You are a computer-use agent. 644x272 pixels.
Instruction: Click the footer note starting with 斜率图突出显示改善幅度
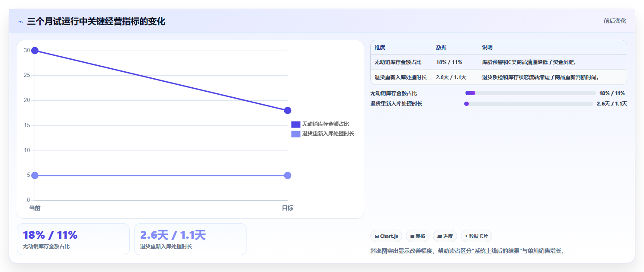pos(468,251)
